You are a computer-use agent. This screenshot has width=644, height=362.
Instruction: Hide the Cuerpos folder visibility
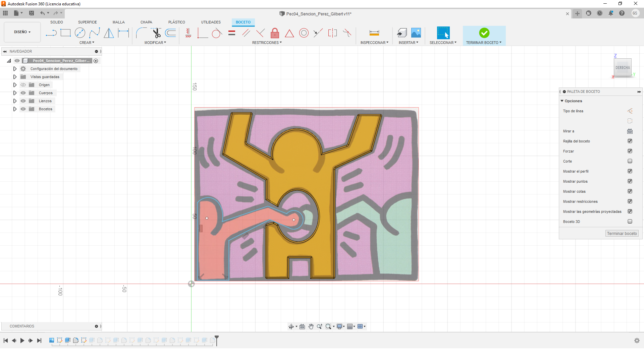click(x=23, y=93)
